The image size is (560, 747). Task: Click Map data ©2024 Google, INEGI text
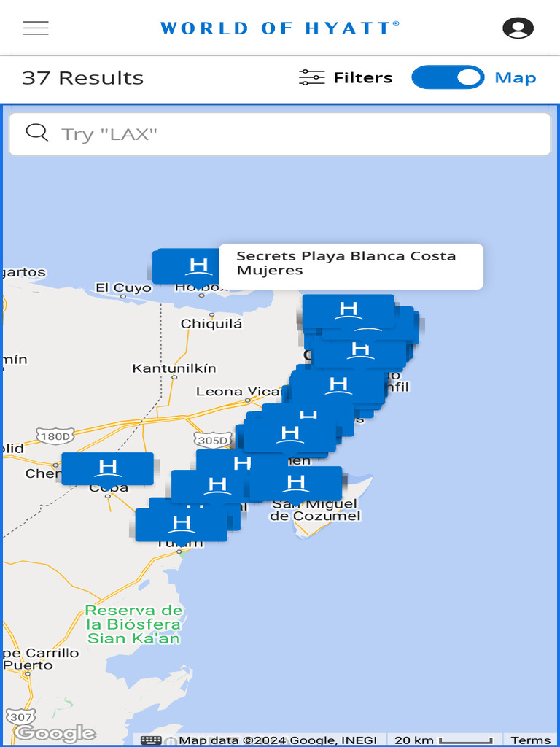[x=278, y=741]
